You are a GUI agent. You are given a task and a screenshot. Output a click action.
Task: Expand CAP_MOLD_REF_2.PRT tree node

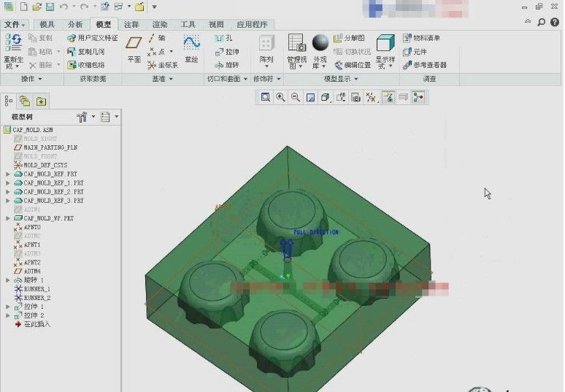[x=7, y=192]
